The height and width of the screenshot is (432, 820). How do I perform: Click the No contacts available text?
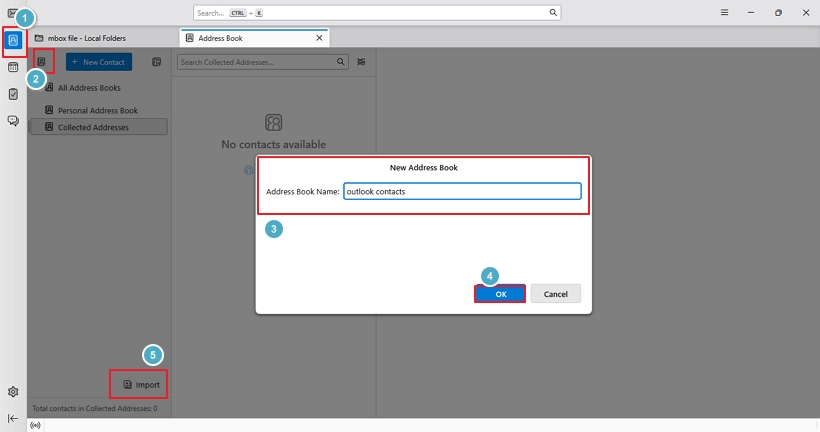point(274,144)
